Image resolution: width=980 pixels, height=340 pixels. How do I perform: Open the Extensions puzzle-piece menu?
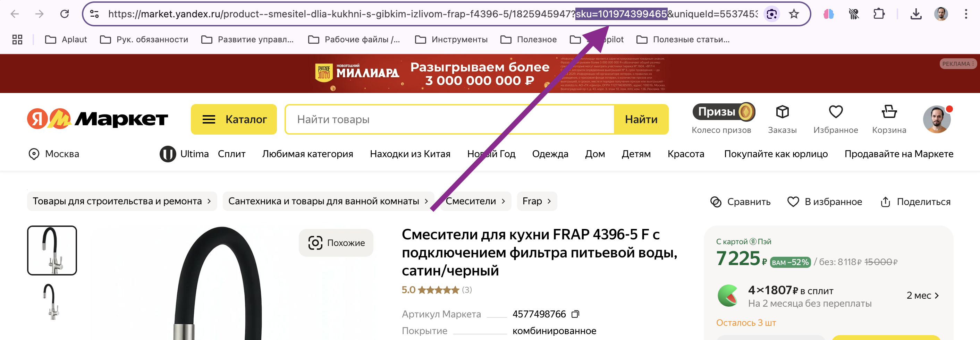point(879,14)
